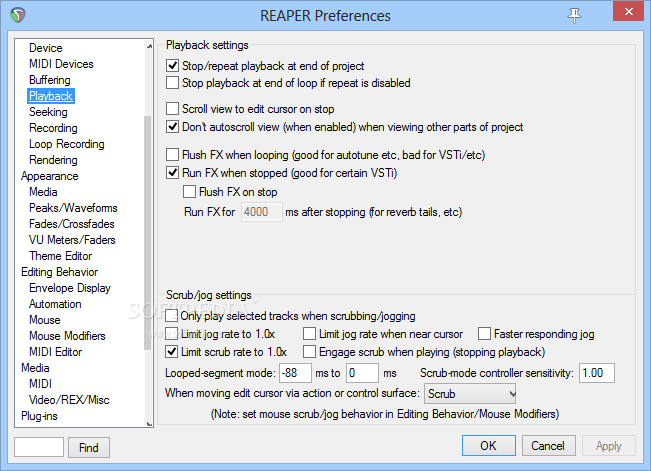Click the search field beside Find
This screenshot has width=651, height=471.
coord(39,447)
